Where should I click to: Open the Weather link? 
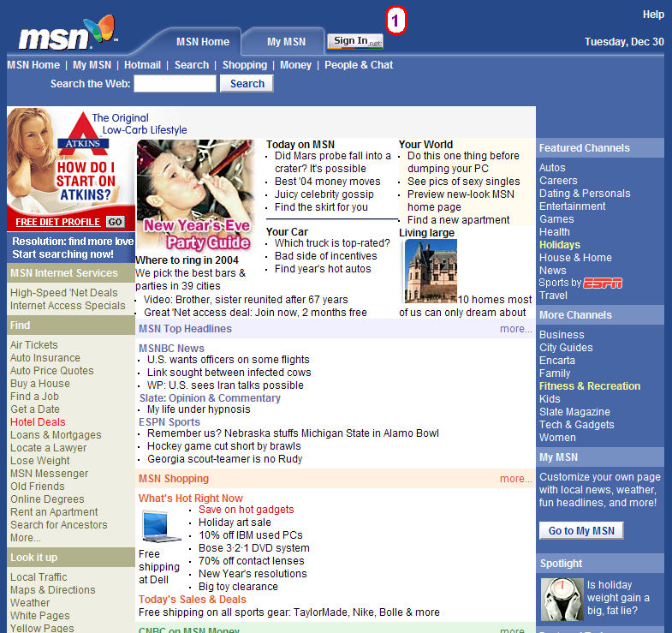tap(30, 603)
